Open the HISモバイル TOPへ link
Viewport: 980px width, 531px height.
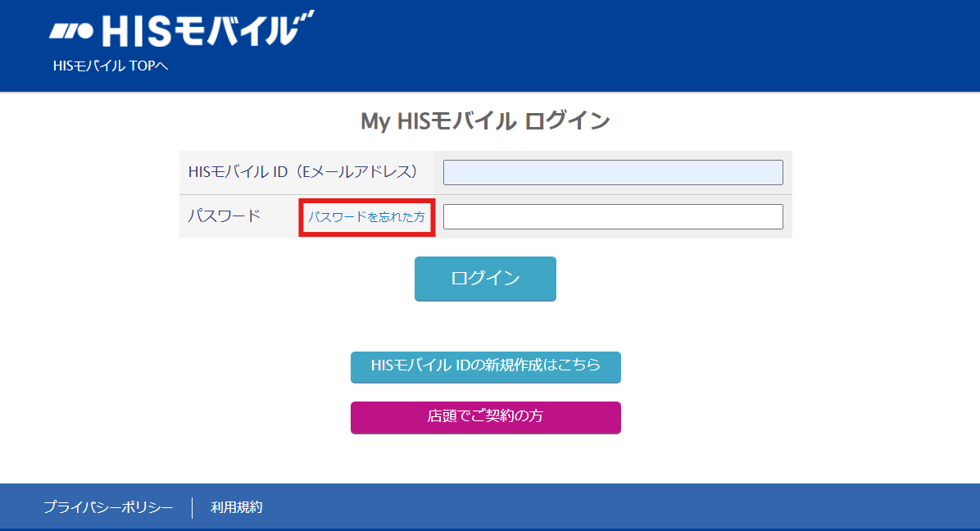point(111,66)
